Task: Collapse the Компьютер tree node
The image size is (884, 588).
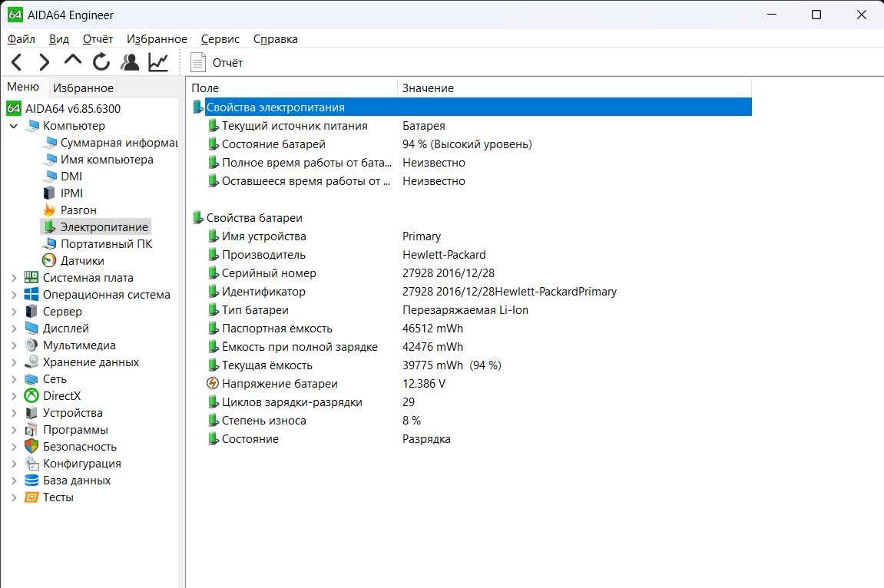Action: (x=14, y=126)
